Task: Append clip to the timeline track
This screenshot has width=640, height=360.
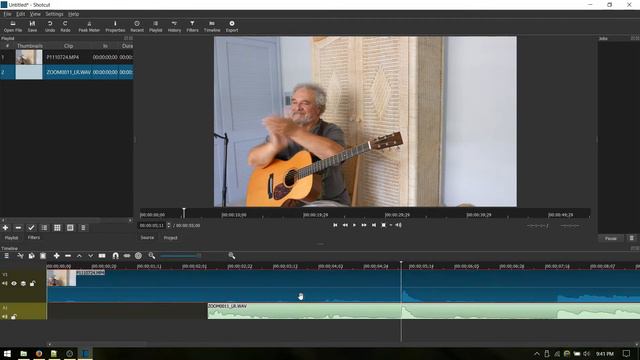Action: click(x=56, y=256)
